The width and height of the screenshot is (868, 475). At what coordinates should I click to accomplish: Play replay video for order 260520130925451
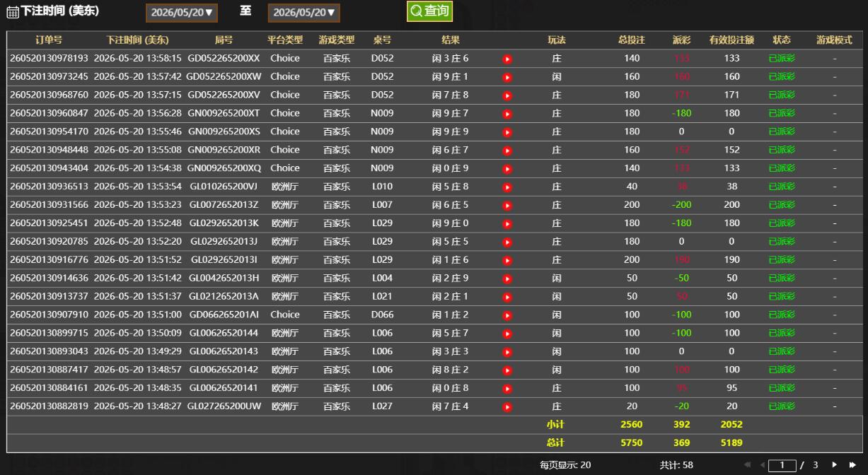(507, 224)
